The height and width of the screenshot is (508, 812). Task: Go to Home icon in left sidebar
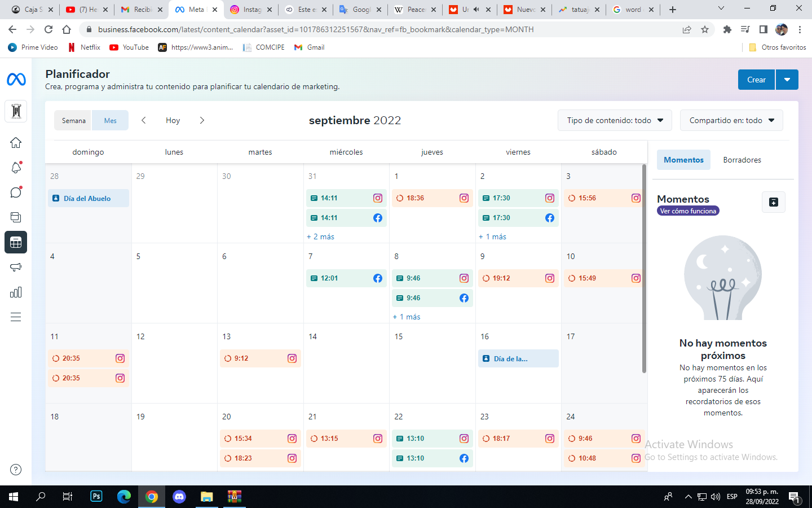pyautogui.click(x=16, y=143)
